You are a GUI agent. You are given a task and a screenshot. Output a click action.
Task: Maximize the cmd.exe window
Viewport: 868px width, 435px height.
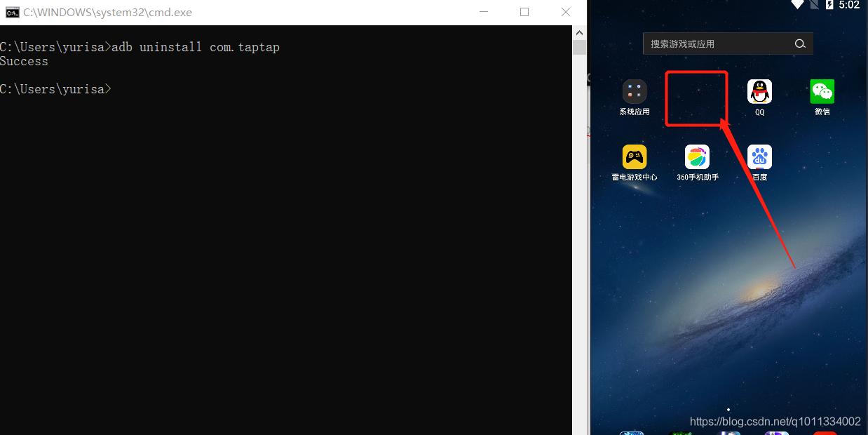[524, 12]
